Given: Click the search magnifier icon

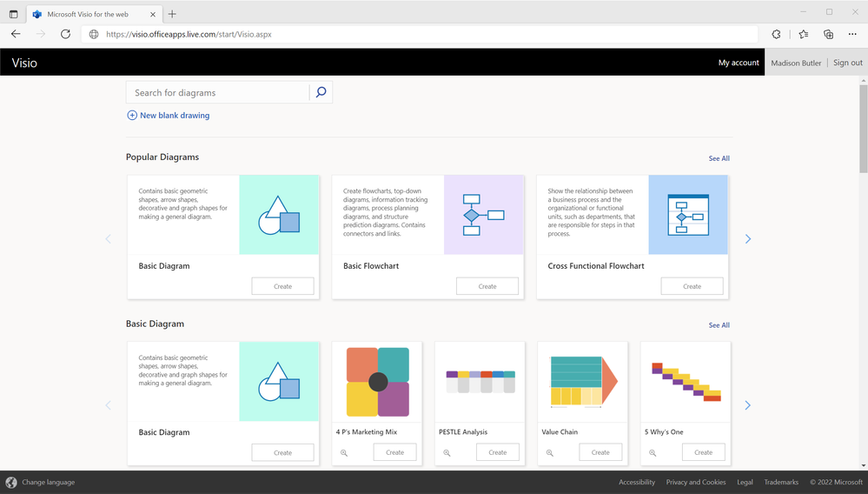Looking at the screenshot, I should coord(321,92).
